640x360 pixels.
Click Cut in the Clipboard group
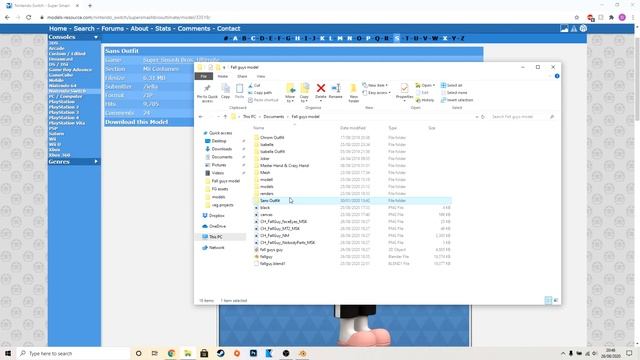pyautogui.click(x=254, y=86)
